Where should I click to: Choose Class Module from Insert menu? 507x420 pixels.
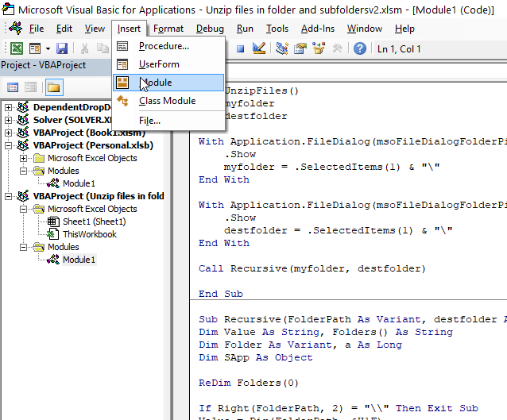pyautogui.click(x=168, y=101)
